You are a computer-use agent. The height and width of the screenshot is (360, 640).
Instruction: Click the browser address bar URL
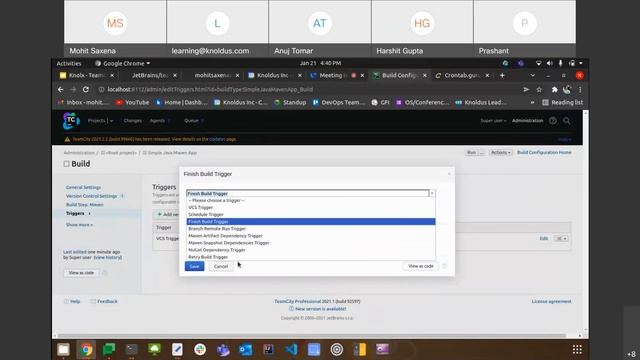click(210, 89)
